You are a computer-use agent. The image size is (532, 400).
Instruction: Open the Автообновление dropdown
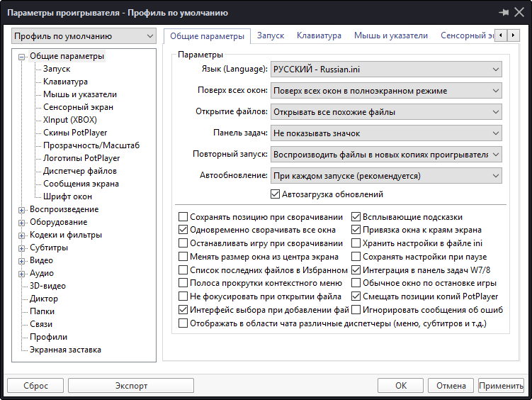pyautogui.click(x=386, y=175)
